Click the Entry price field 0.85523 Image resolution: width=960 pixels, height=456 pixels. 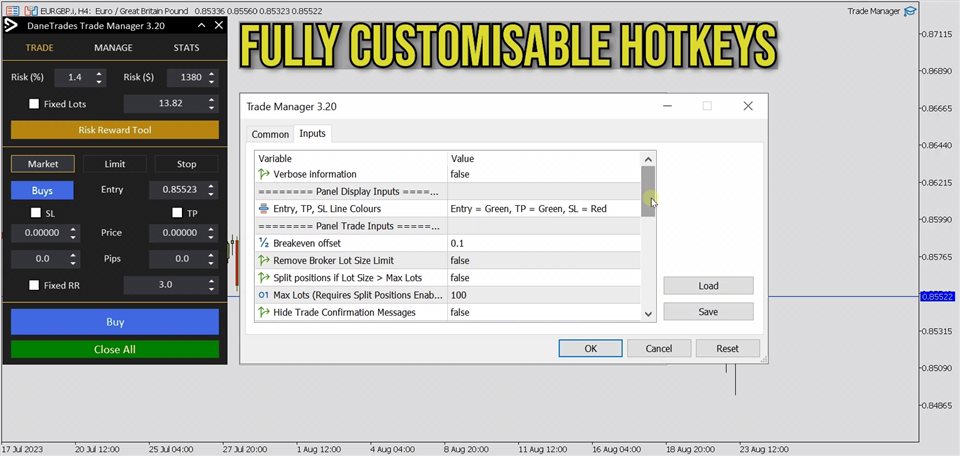coord(178,190)
